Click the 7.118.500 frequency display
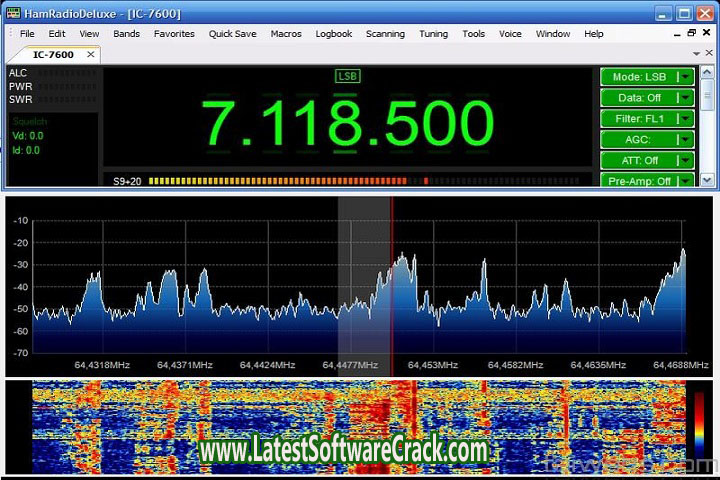Screen dimensions: 720x480 coord(349,124)
